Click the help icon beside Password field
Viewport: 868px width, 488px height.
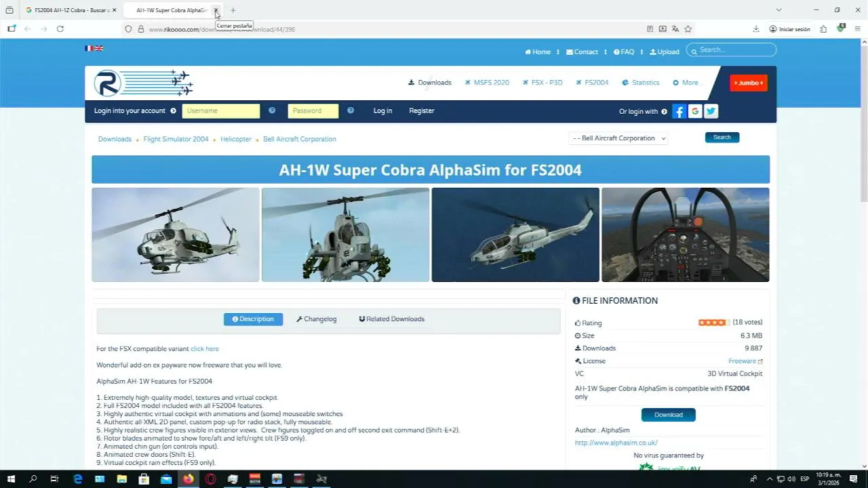[x=351, y=110]
